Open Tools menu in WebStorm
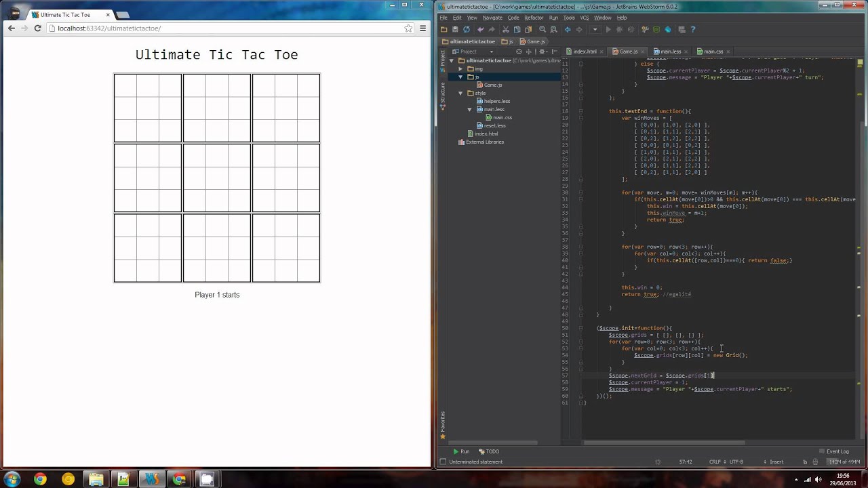The height and width of the screenshot is (488, 868). tap(569, 18)
